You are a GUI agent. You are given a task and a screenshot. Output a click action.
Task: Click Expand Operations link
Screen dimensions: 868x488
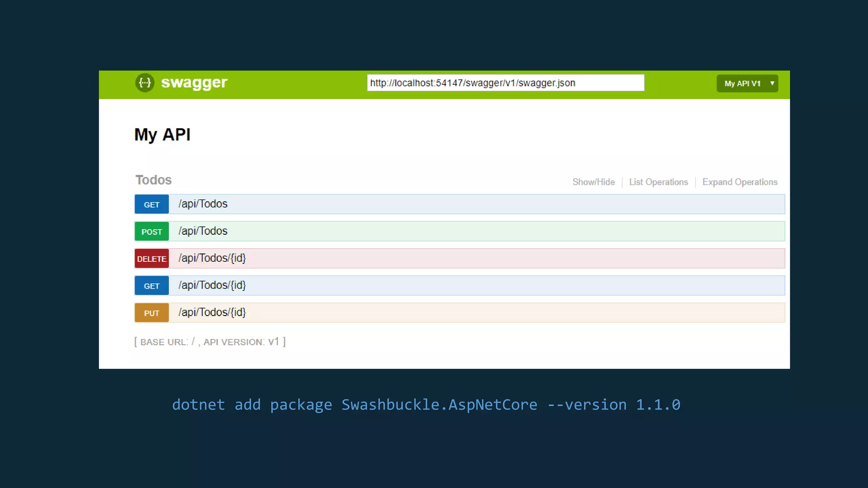740,182
